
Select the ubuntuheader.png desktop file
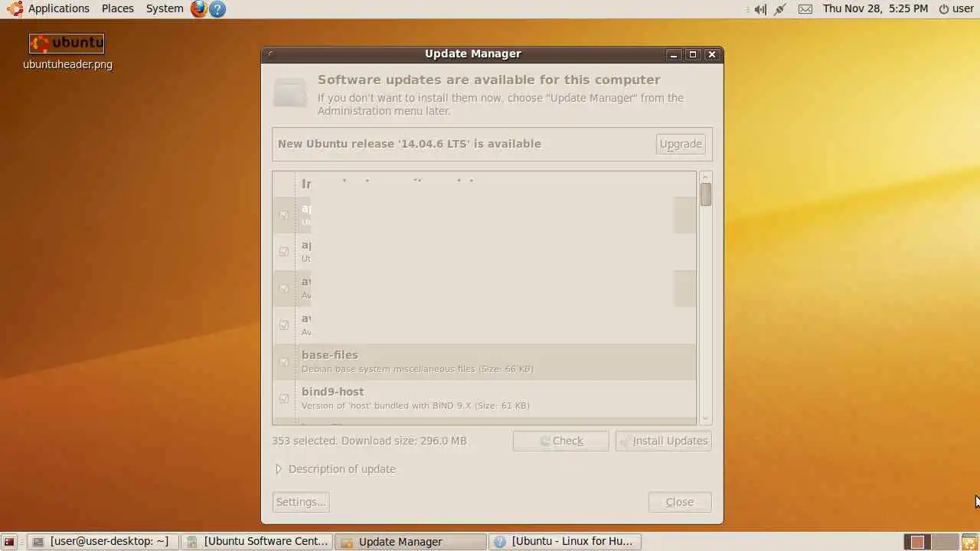click(67, 52)
